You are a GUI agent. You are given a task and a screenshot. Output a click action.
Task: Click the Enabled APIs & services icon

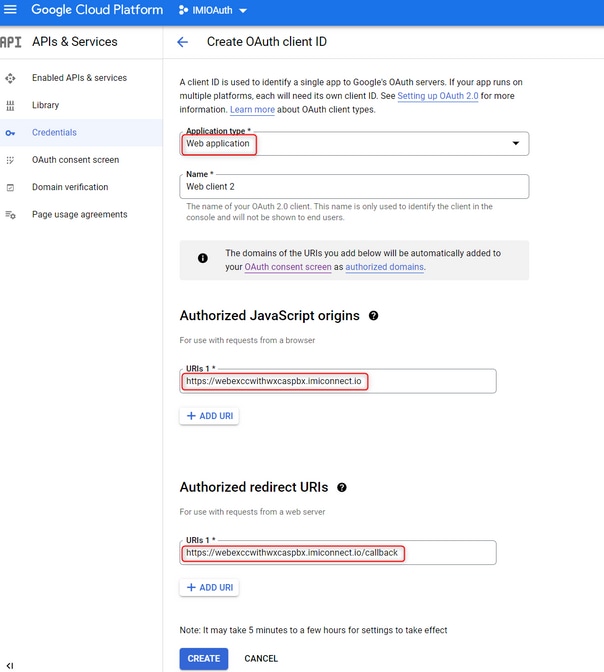10,78
